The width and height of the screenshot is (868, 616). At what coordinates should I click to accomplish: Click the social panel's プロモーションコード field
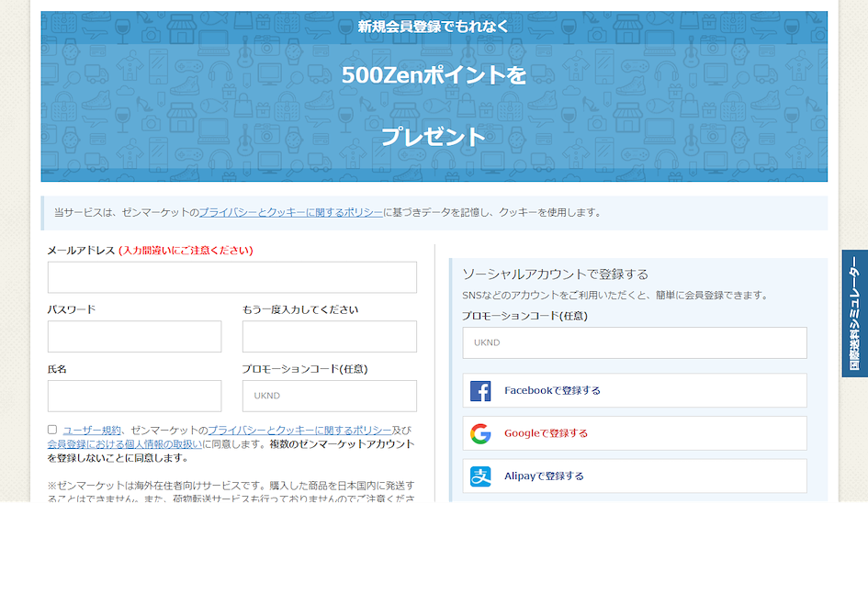(635, 342)
